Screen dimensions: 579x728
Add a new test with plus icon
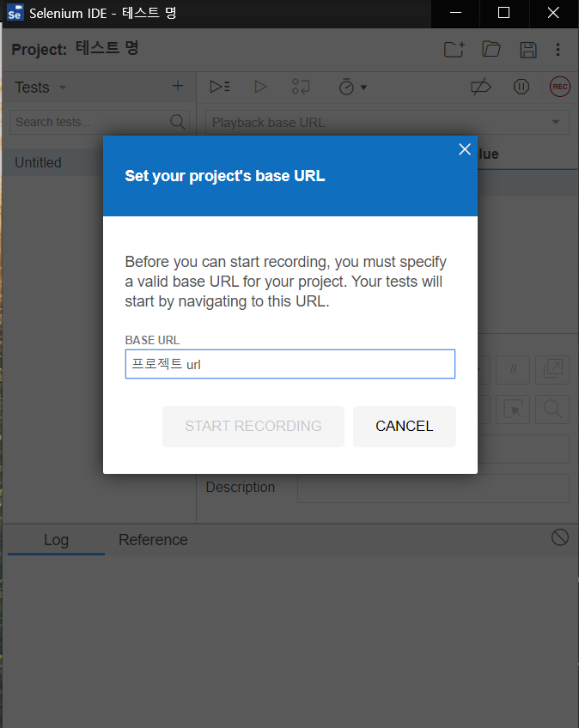pos(178,87)
